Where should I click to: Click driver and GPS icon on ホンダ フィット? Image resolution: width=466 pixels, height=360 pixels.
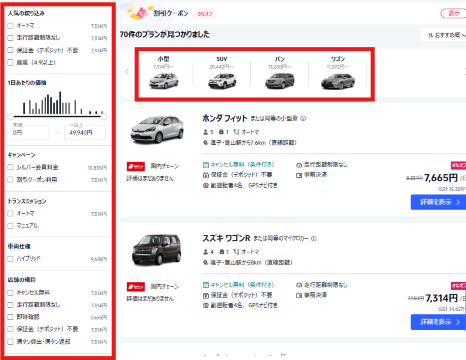click(x=206, y=185)
